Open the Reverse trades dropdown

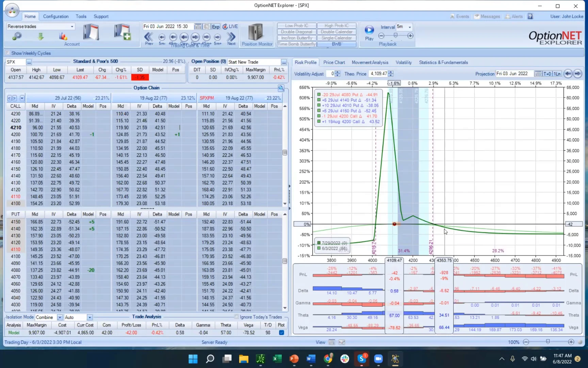click(72, 27)
